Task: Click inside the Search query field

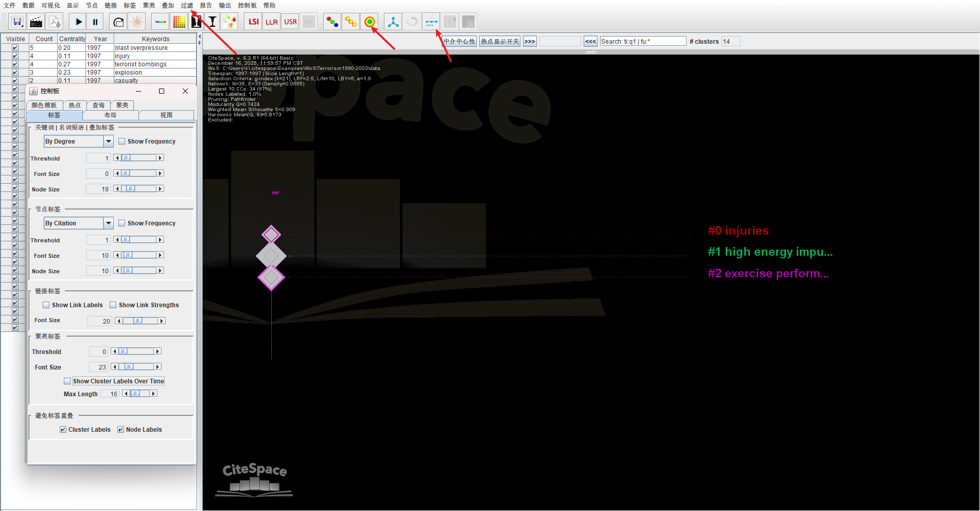Action: (643, 41)
